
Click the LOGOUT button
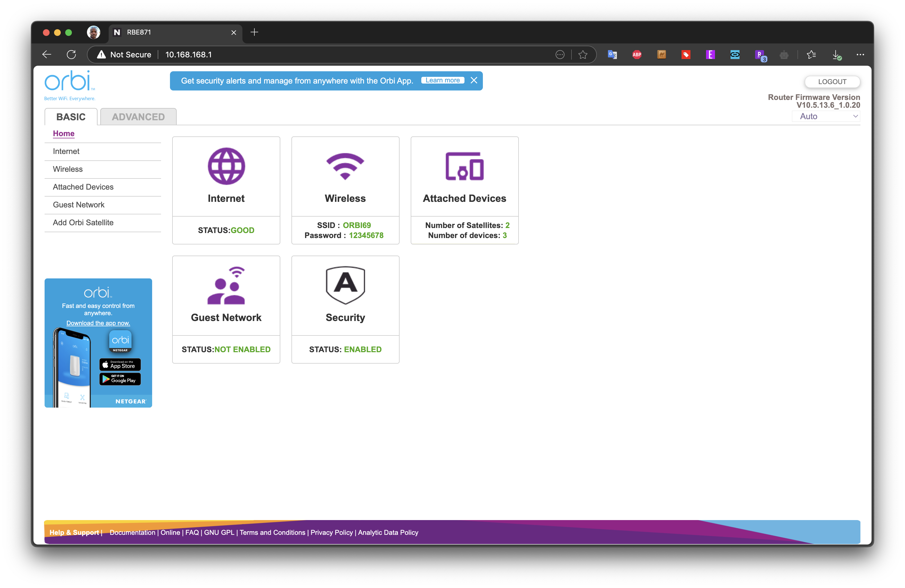click(x=832, y=82)
